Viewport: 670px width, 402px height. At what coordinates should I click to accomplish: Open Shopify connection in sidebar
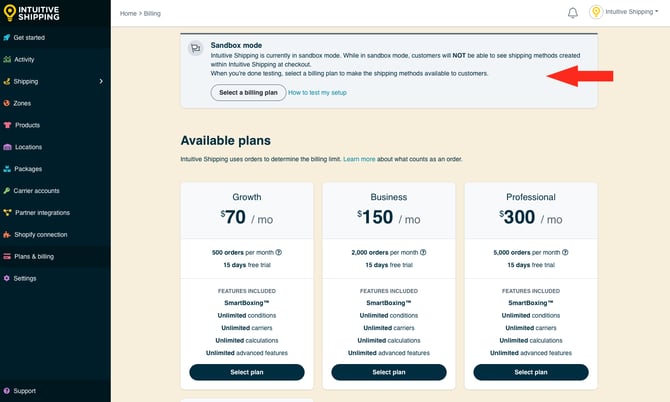coord(41,234)
